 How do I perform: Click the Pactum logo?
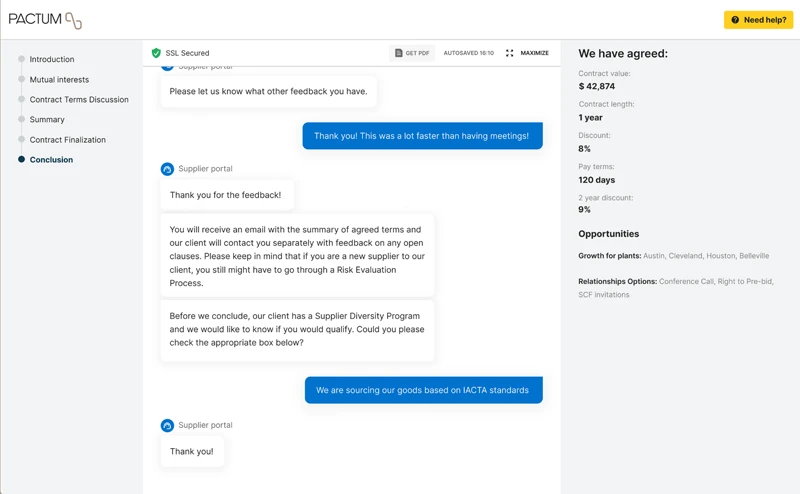point(46,20)
